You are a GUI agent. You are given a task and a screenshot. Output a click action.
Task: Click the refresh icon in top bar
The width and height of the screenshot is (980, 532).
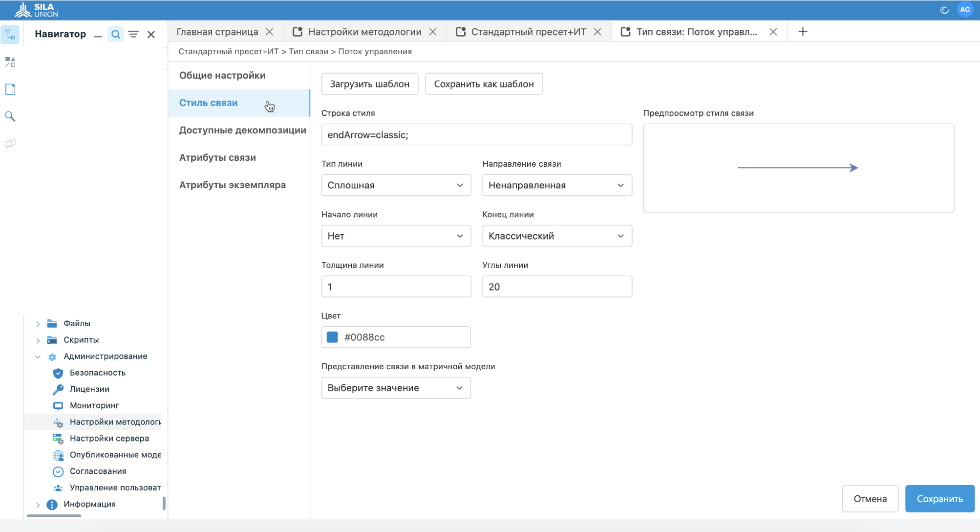click(x=944, y=10)
